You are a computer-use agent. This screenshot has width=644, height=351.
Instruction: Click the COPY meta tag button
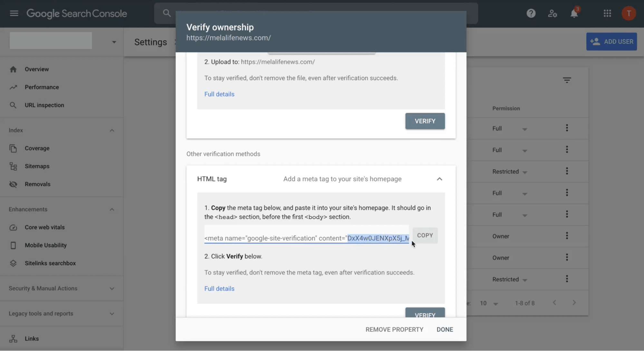(425, 236)
